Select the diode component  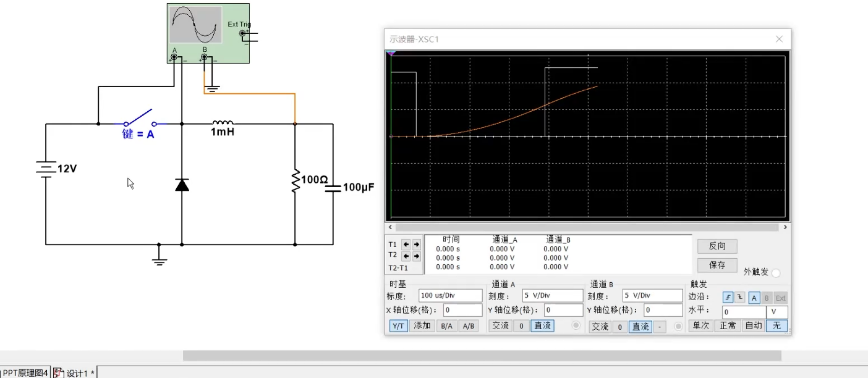click(x=182, y=184)
